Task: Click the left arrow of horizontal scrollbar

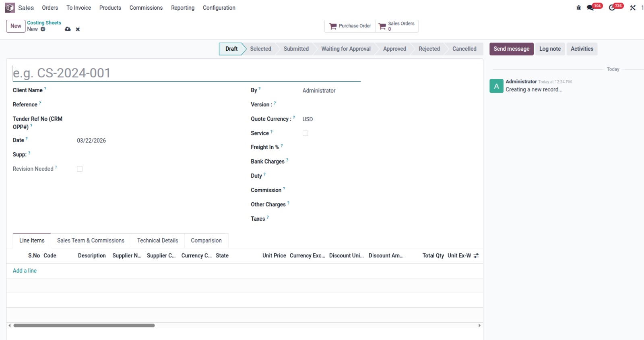Action: pos(10,325)
